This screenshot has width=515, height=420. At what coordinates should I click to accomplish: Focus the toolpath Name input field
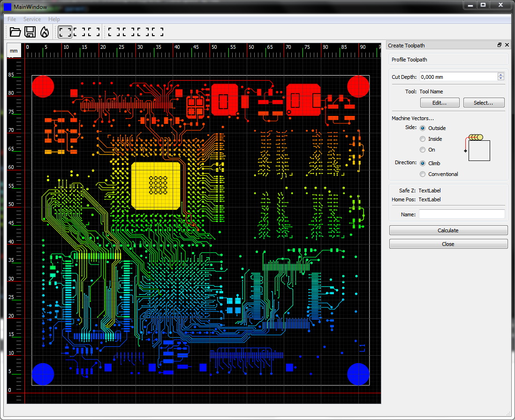click(462, 214)
